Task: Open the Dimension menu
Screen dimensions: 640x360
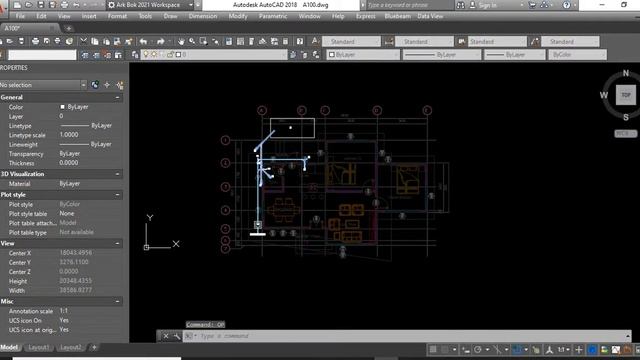Action: click(203, 16)
